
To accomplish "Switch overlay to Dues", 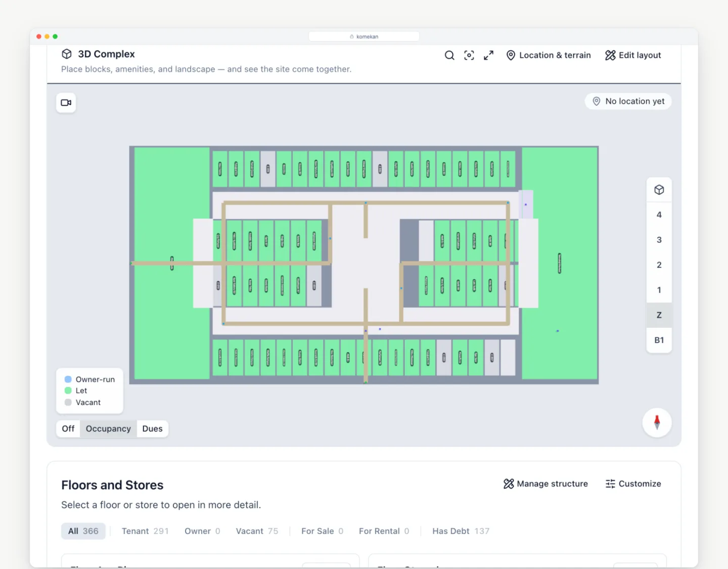I will point(152,429).
